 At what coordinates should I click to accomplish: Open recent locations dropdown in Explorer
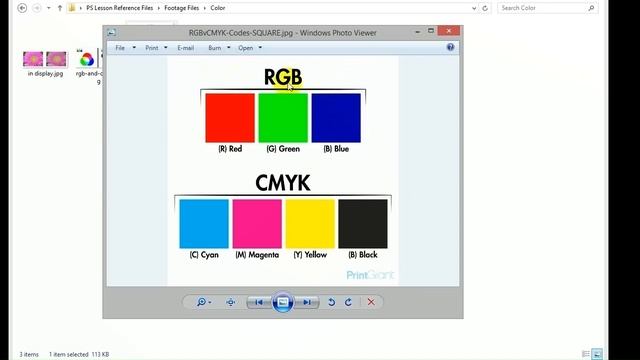tap(49, 8)
